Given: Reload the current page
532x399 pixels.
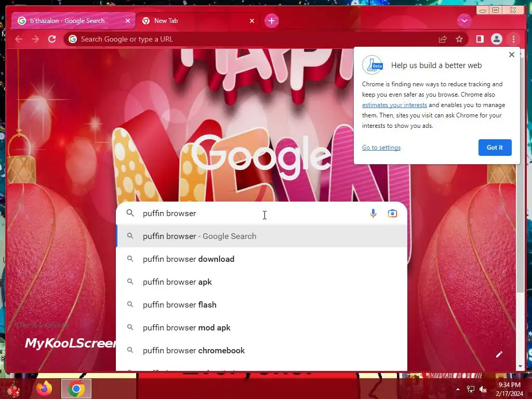Looking at the screenshot, I should click(52, 39).
